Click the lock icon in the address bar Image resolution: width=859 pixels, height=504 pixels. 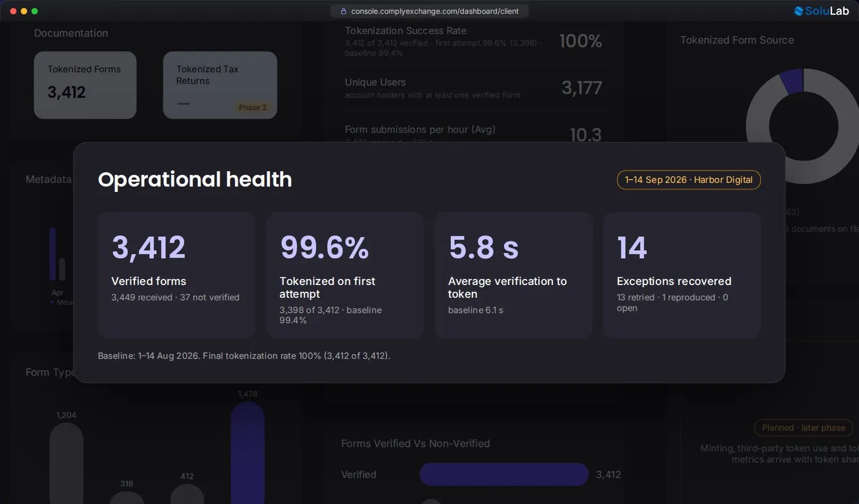click(x=343, y=11)
